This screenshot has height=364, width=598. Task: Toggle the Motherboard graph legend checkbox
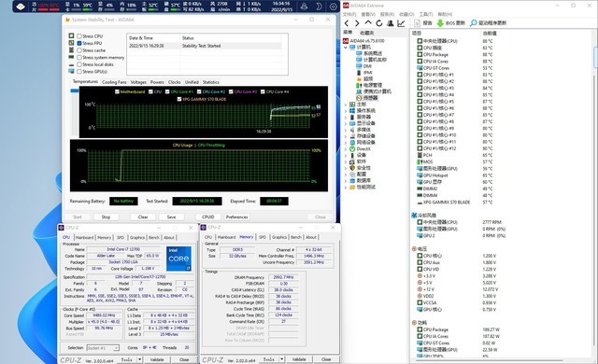[117, 91]
